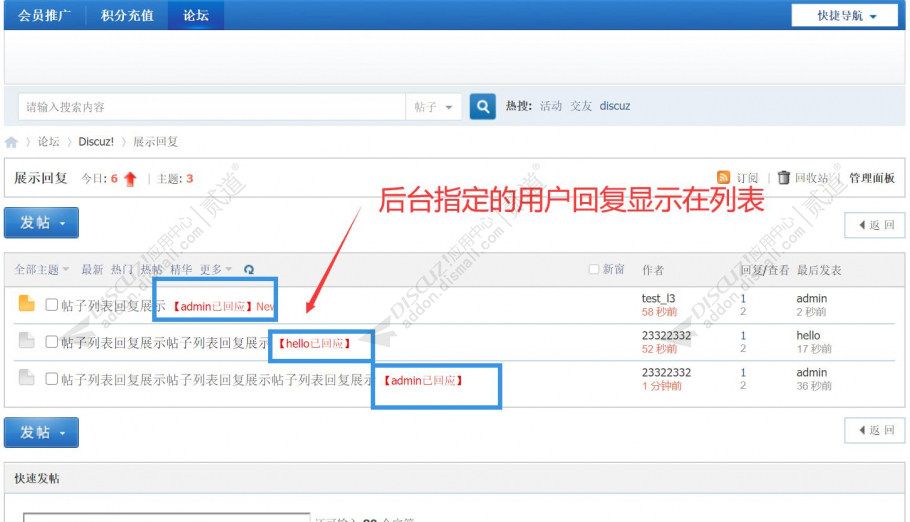Image resolution: width=910 pixels, height=522 pixels.
Task: Click the blue search magnifier button
Action: click(x=482, y=107)
